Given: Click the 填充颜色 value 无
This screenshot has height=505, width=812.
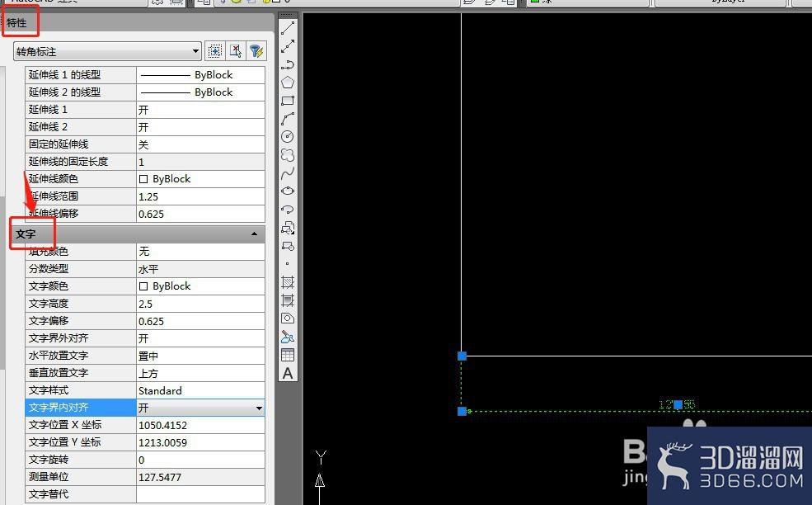Looking at the screenshot, I should (200, 252).
